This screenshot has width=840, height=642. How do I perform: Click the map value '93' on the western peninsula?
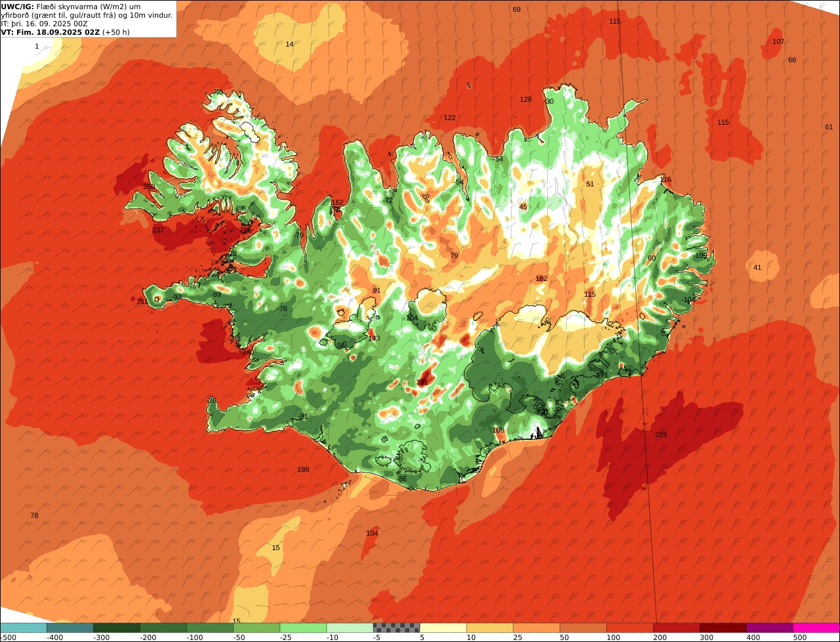[x=177, y=297]
